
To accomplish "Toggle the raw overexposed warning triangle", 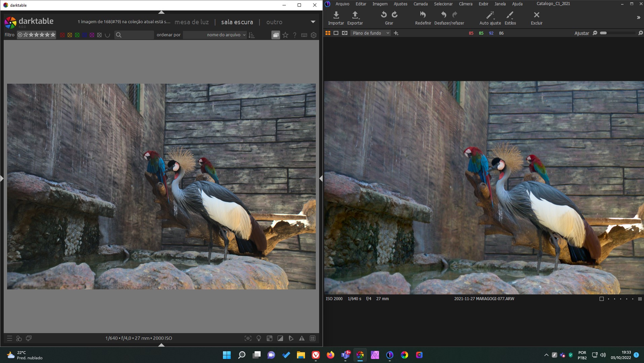I will point(302,338).
